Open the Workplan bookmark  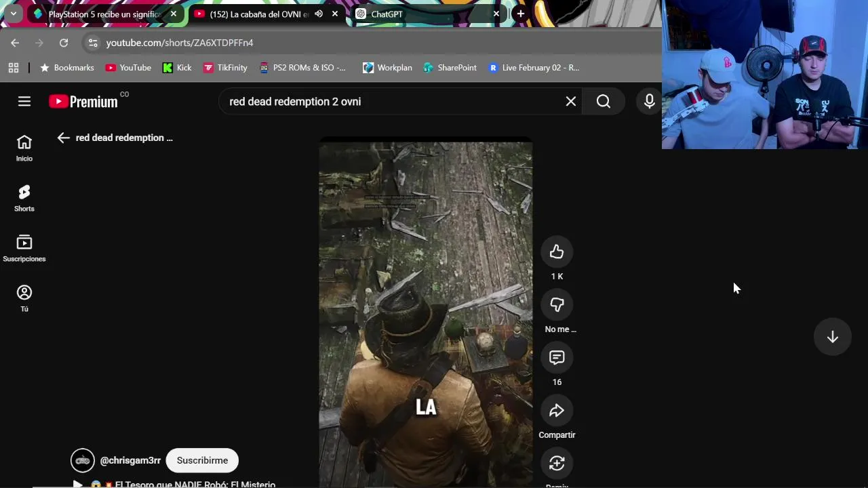(x=387, y=68)
